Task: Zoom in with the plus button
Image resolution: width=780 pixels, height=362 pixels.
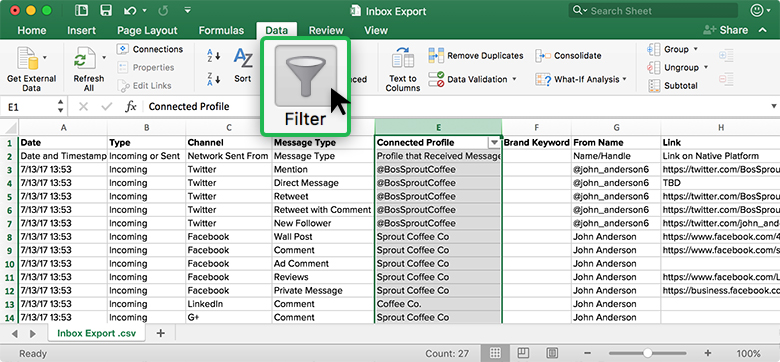Action: point(708,353)
